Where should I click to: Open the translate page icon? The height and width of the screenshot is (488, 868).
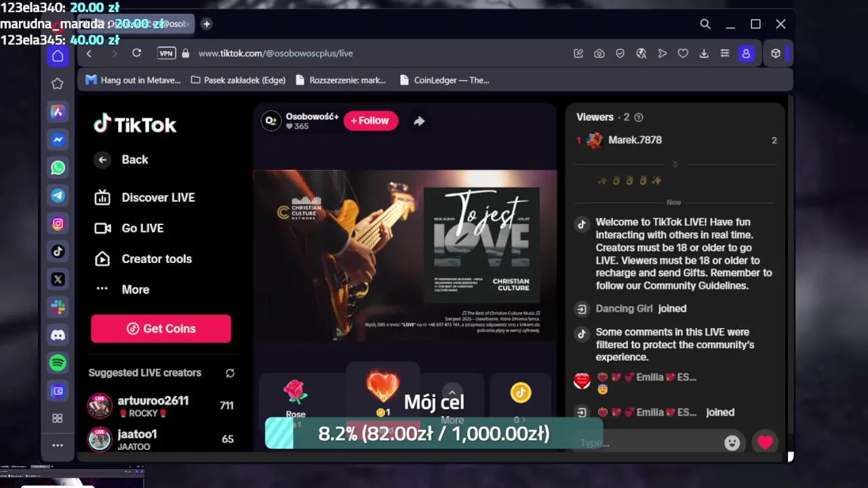pos(641,54)
